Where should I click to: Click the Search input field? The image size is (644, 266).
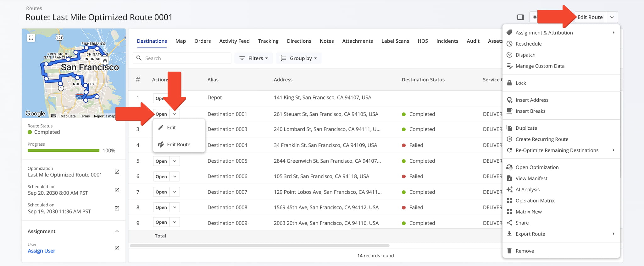pos(182,58)
